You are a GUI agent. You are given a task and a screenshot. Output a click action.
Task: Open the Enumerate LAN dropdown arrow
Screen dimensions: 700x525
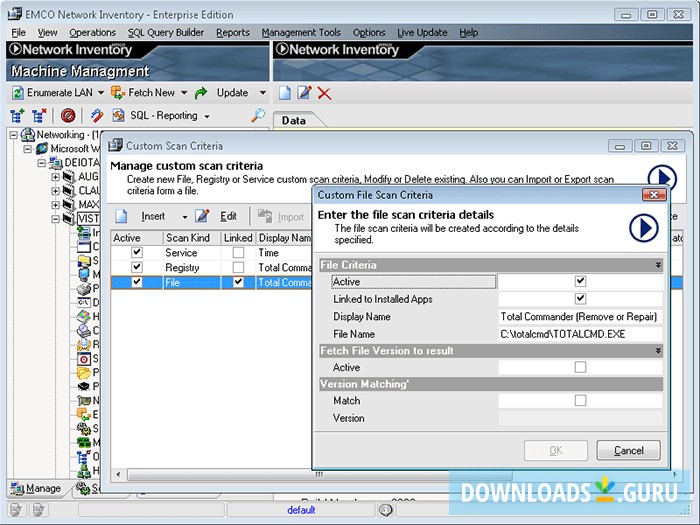pyautogui.click(x=101, y=93)
